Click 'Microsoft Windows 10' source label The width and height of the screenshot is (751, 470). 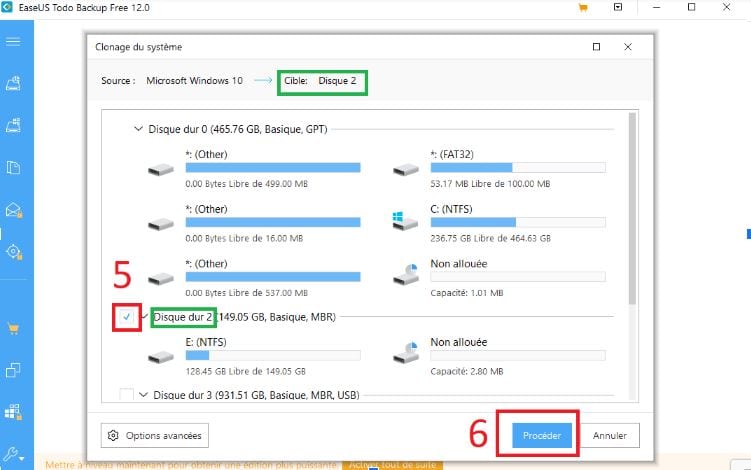coord(194,80)
